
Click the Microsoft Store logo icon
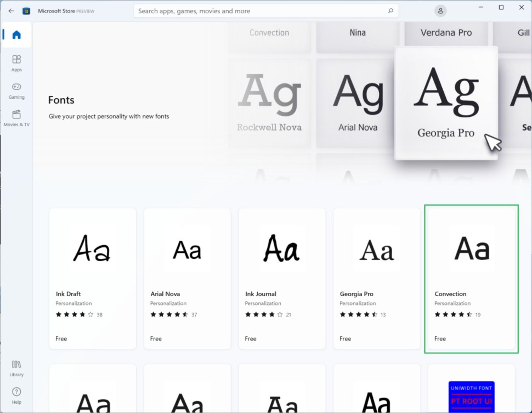26,11
